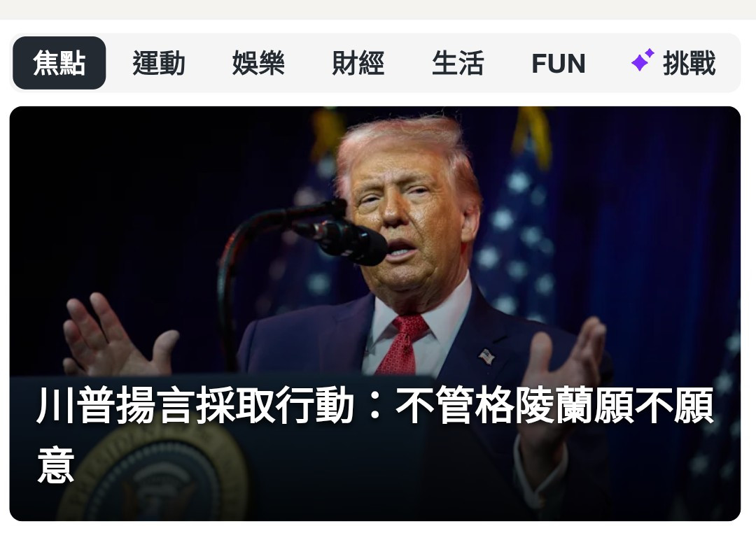Open the 挑戰 tab label
Image resolution: width=756 pixels, height=533 pixels.
tap(689, 63)
